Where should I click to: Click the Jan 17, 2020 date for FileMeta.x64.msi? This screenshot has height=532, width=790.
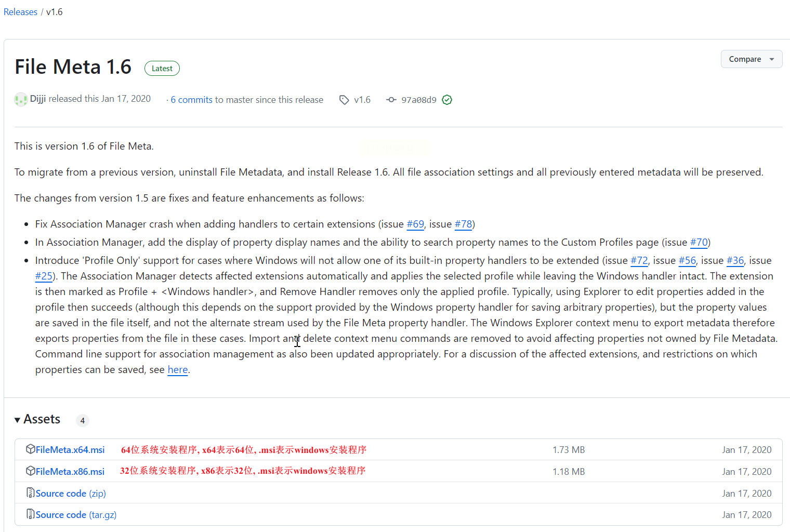747,449
